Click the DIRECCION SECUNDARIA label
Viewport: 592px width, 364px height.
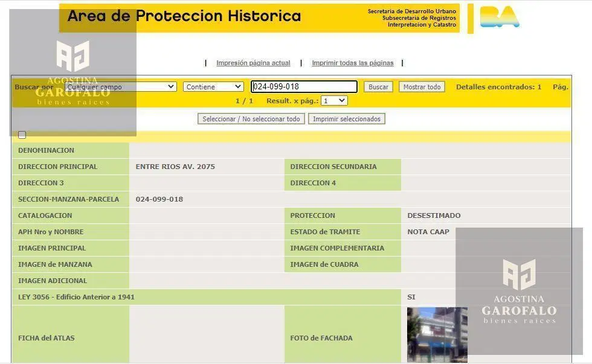(333, 167)
